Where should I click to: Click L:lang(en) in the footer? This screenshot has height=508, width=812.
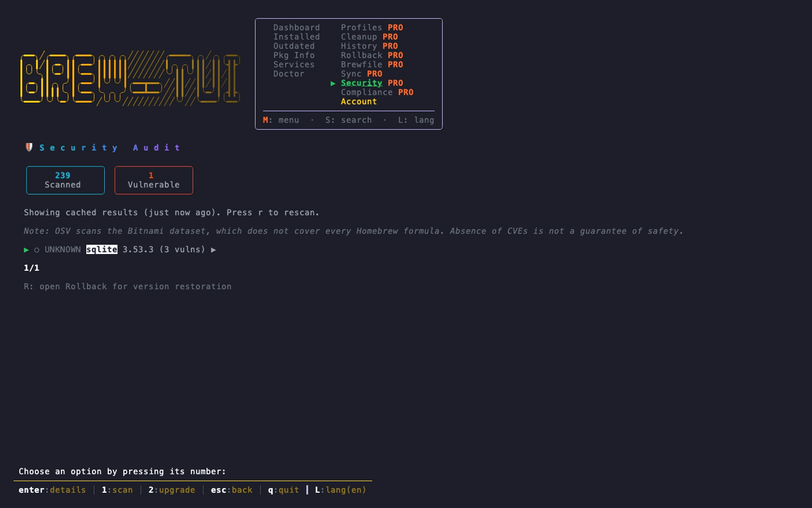tap(341, 490)
